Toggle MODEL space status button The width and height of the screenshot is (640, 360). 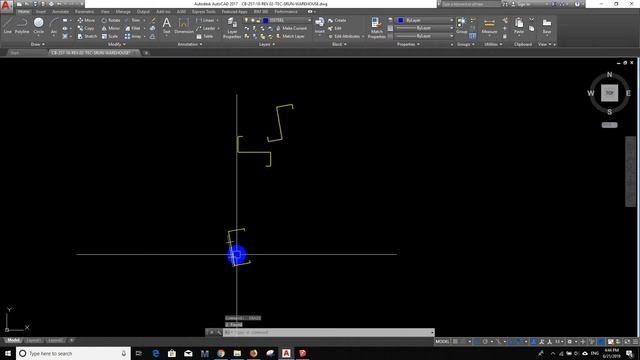(x=442, y=342)
